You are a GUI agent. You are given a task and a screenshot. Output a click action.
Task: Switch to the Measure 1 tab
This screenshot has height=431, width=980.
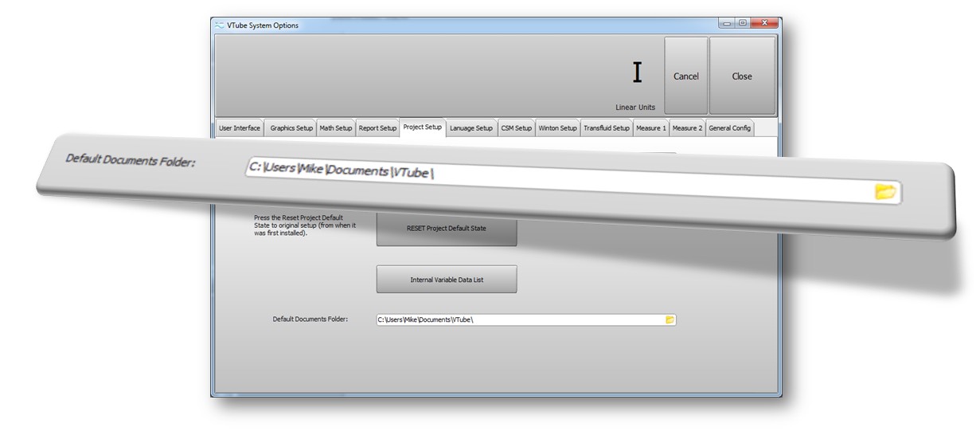point(650,128)
